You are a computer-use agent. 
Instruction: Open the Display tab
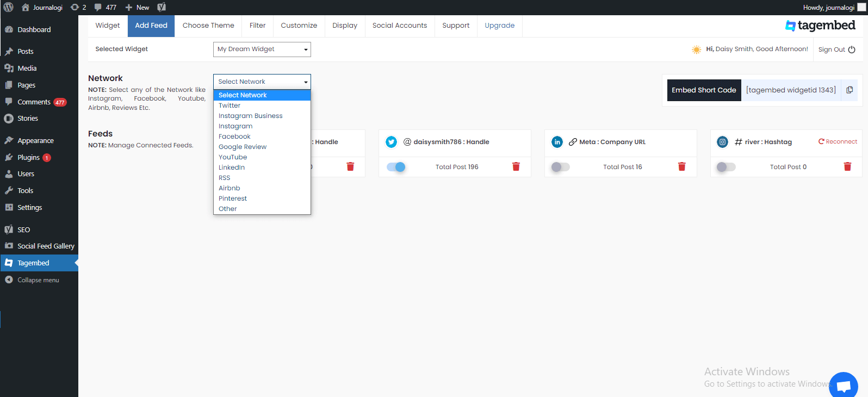[345, 26]
